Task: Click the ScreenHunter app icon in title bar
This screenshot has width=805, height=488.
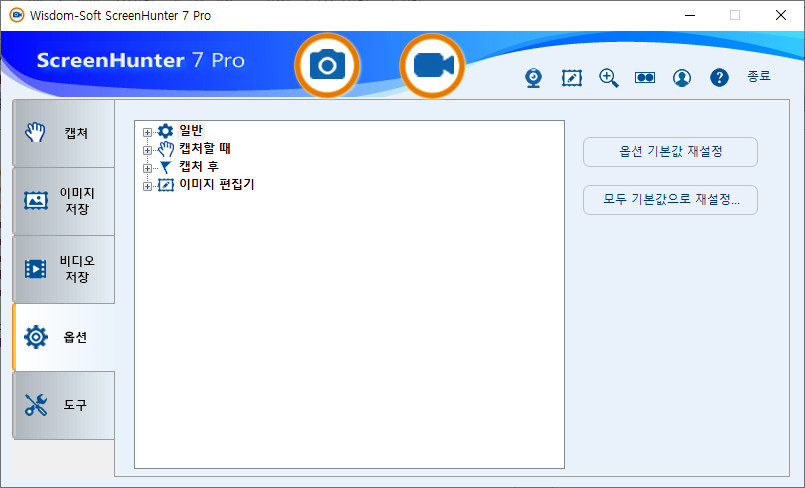Action: [17, 15]
